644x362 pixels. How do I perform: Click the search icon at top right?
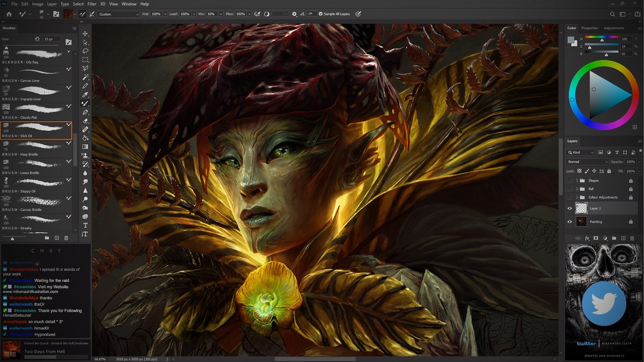point(613,14)
